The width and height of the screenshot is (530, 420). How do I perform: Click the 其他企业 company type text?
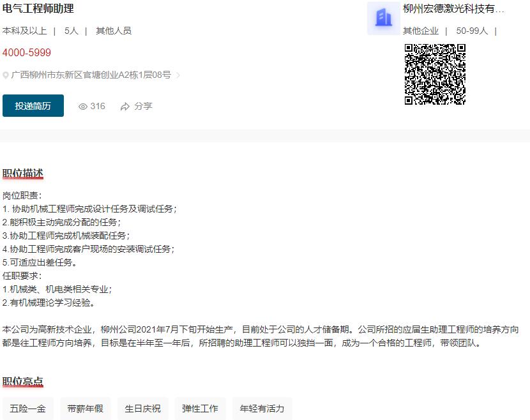coord(421,31)
